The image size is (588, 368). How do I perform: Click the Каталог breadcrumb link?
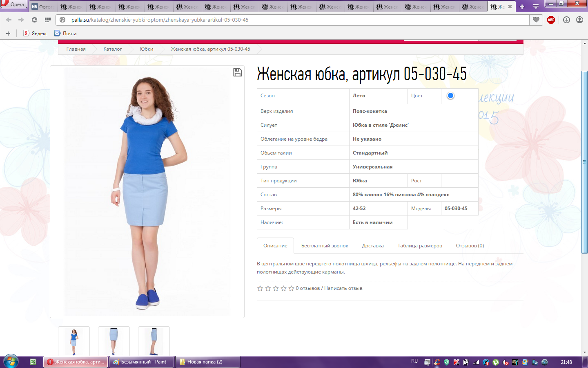point(112,49)
